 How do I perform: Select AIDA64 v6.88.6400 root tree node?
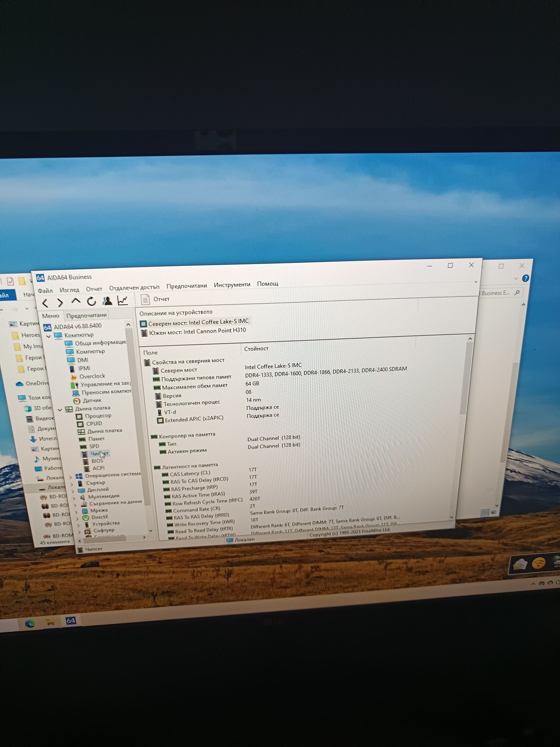pos(73,326)
